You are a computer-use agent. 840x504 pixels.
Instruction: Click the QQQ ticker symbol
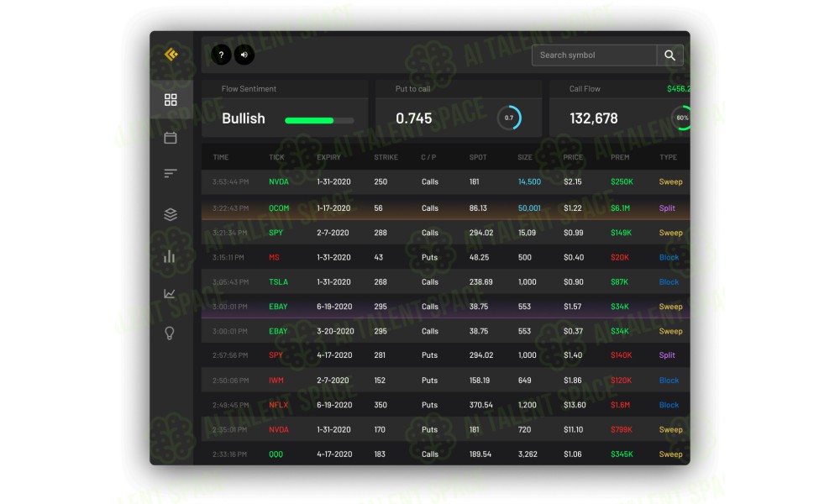click(x=276, y=454)
